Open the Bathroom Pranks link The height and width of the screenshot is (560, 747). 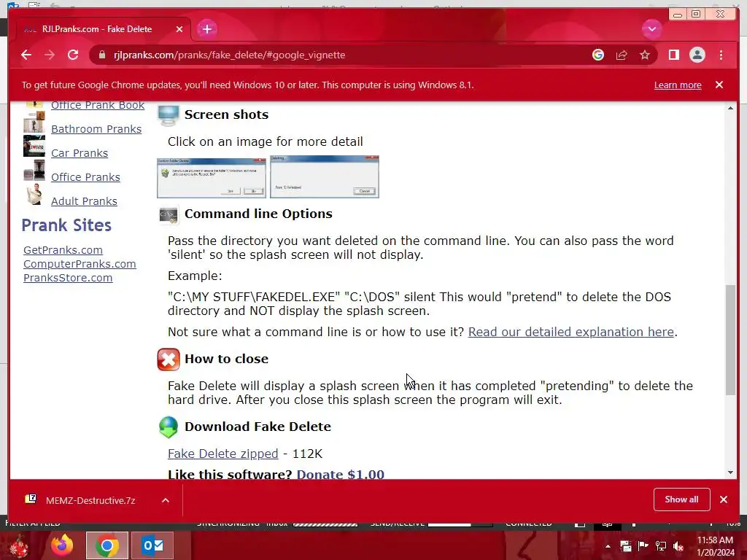tap(96, 129)
